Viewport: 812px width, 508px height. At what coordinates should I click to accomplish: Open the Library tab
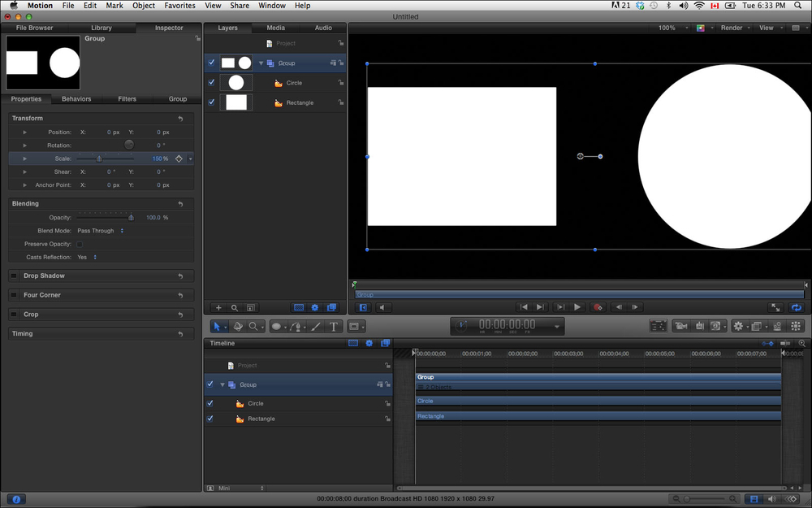[x=101, y=28]
